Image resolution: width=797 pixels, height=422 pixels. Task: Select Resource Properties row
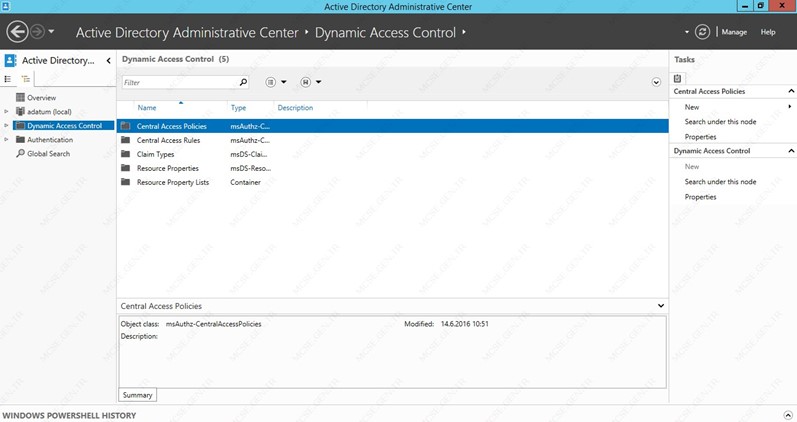click(x=392, y=168)
